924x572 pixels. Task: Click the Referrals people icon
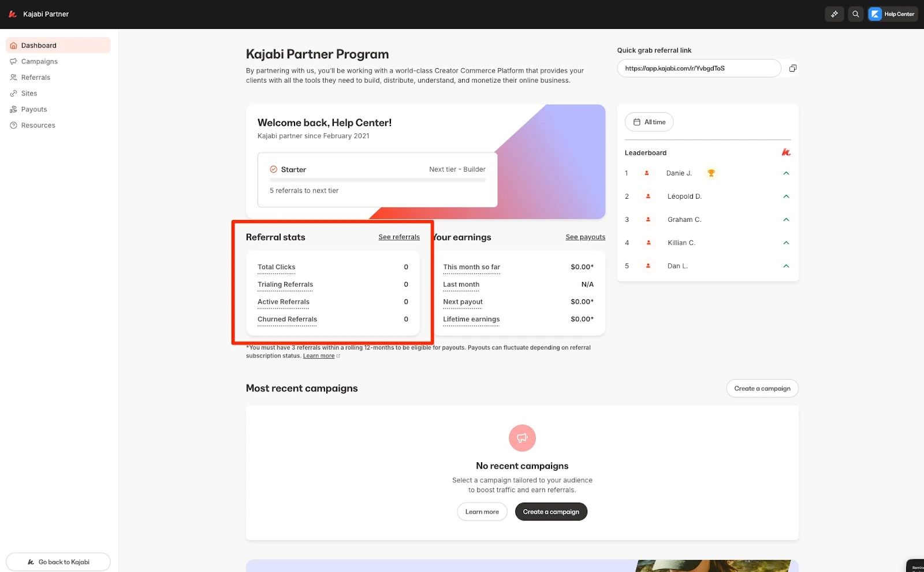[x=13, y=77]
